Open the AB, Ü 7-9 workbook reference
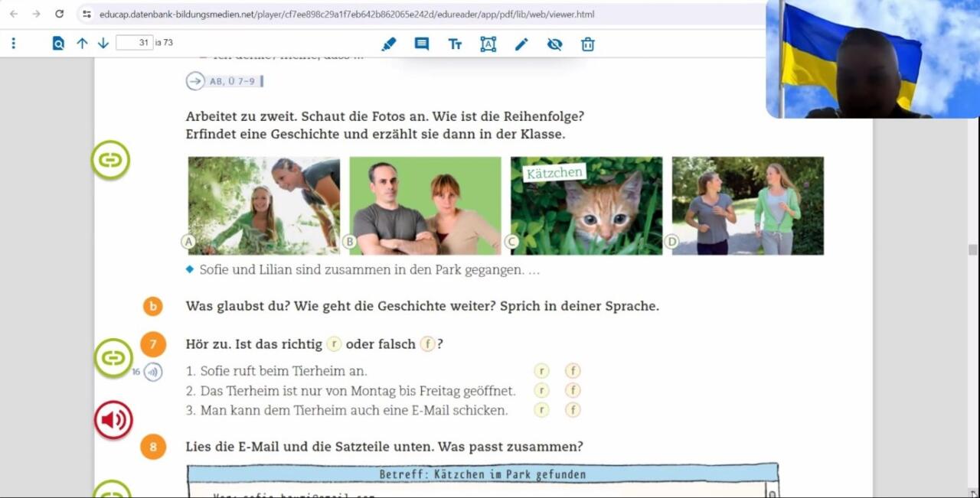Screen dimensions: 980x498 (224, 81)
